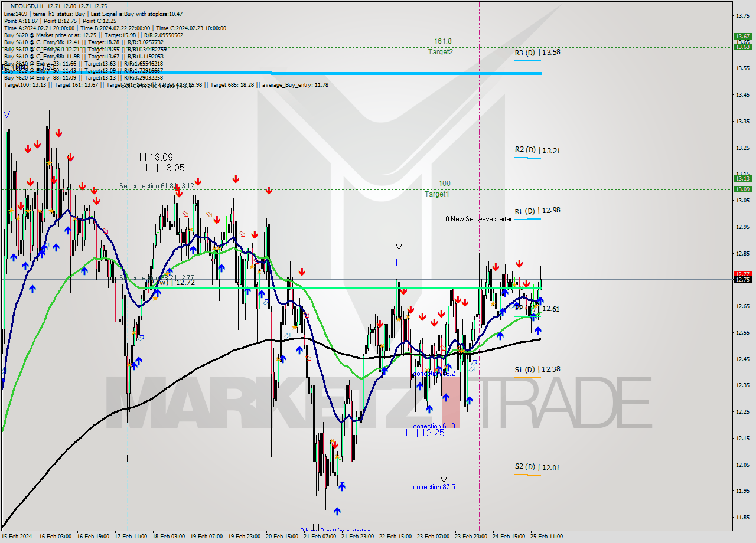Click the 13.45 price axis value

742,94
